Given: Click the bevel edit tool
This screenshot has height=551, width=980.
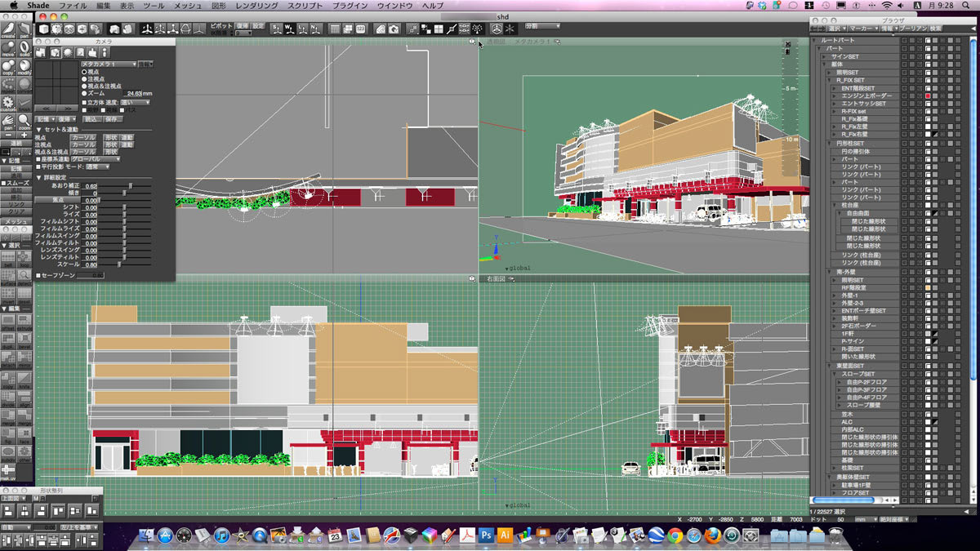Looking at the screenshot, I should pyautogui.click(x=24, y=340).
